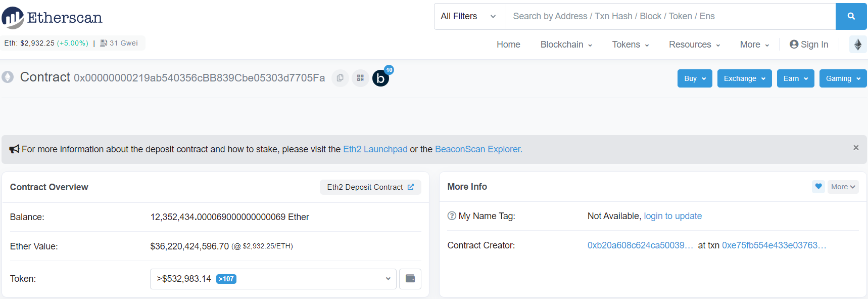Click the Contract Overview heading
The image size is (868, 299).
coord(49,187)
